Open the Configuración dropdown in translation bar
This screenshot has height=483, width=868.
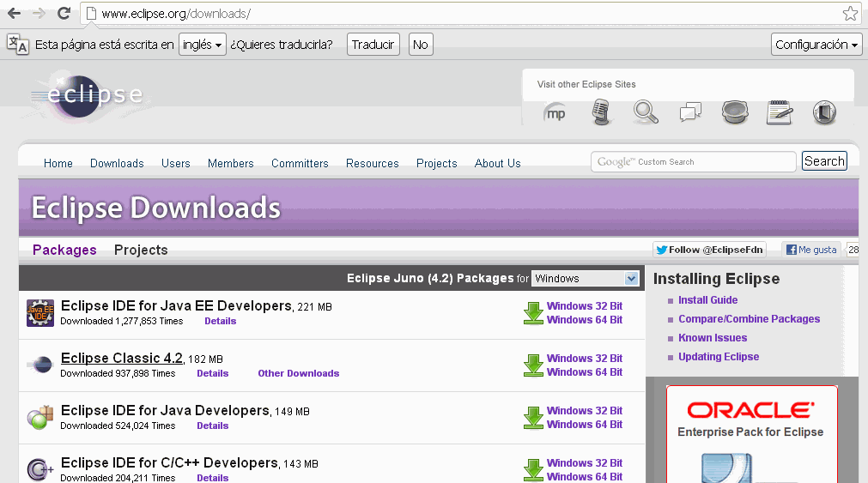(816, 45)
